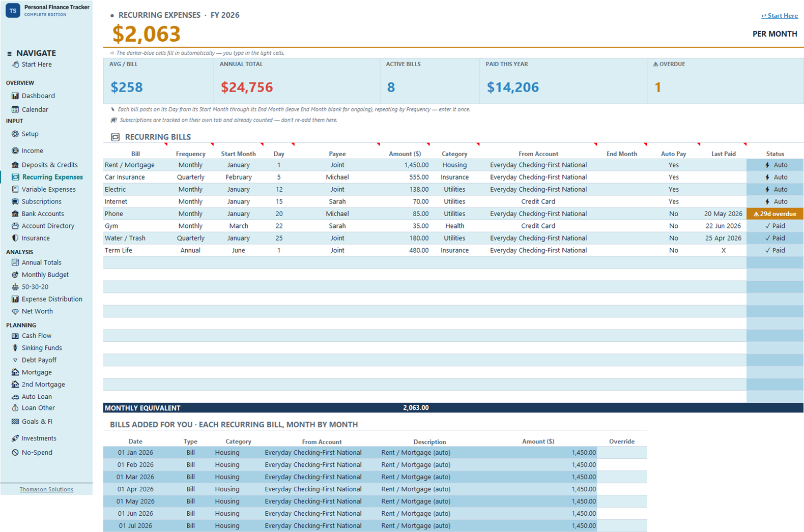Open the Dashboard chart icon
The height and width of the screenshot is (532, 804).
(15, 96)
